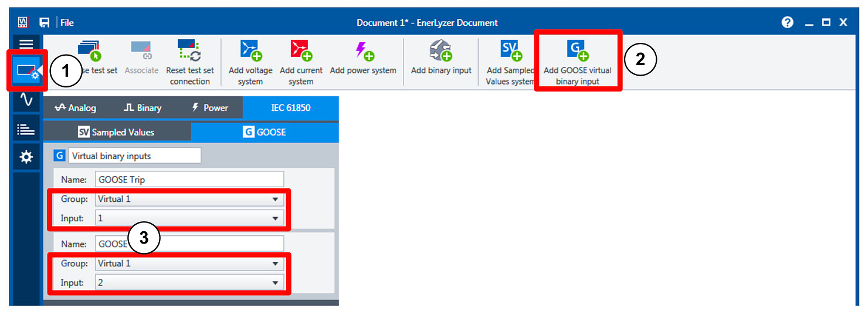Viewport: 868px width, 314px height.
Task: Edit the Virtual binary inputs field
Action: 134,156
